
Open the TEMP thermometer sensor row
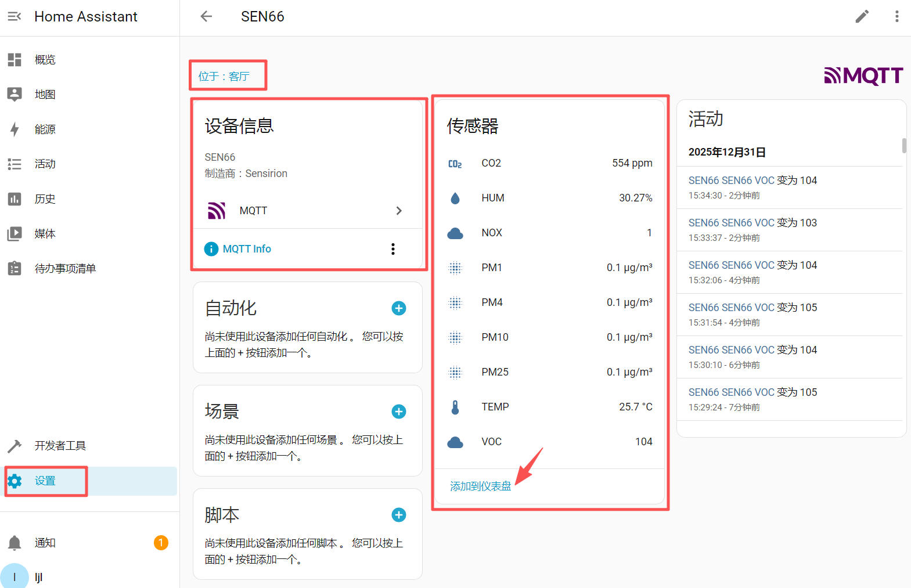pyautogui.click(x=549, y=407)
